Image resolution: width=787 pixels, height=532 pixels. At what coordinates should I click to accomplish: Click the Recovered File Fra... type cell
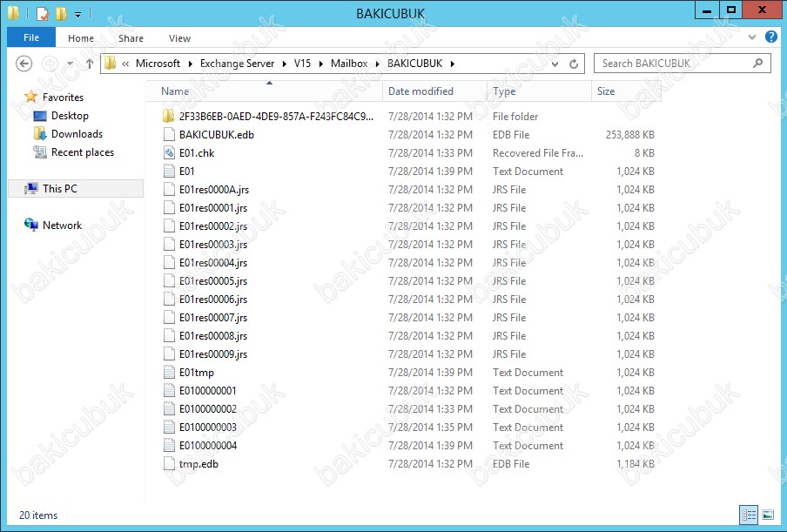point(537,153)
